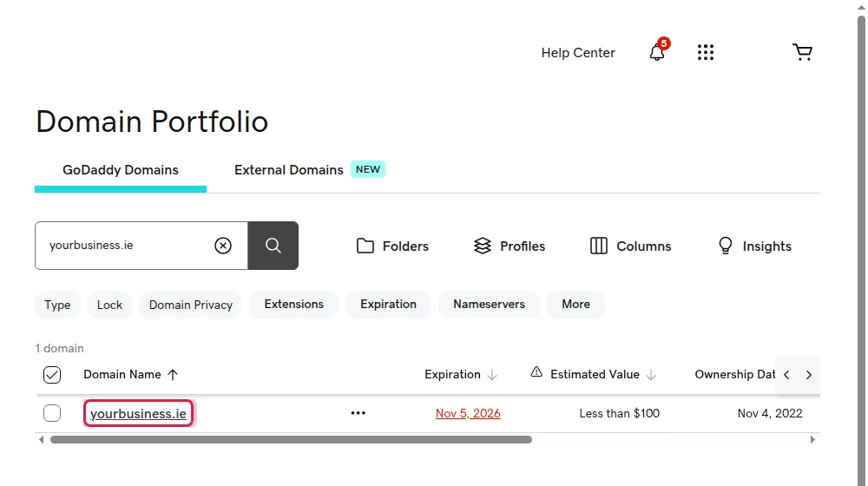Screen dimensions: 868x486
Task: Click the magnifier search button
Action: [273, 246]
